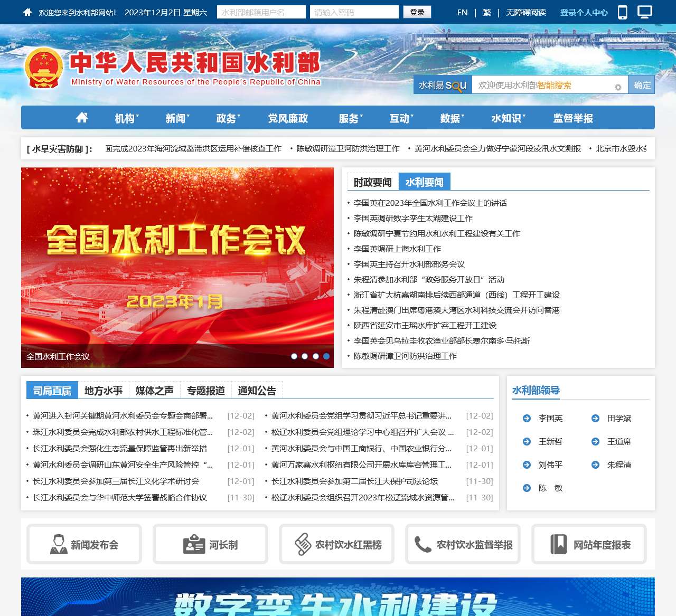
Task: Expand the 机构 navigation menu
Action: (x=127, y=118)
